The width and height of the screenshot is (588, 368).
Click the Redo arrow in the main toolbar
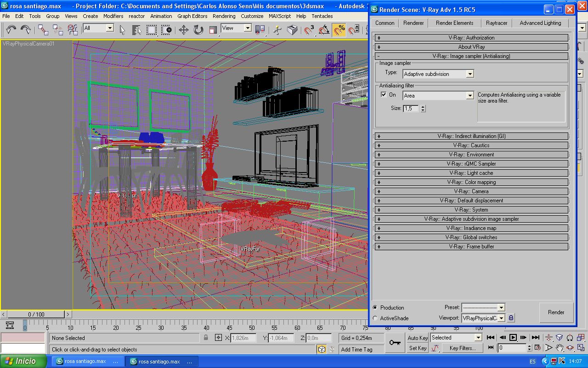click(x=26, y=30)
